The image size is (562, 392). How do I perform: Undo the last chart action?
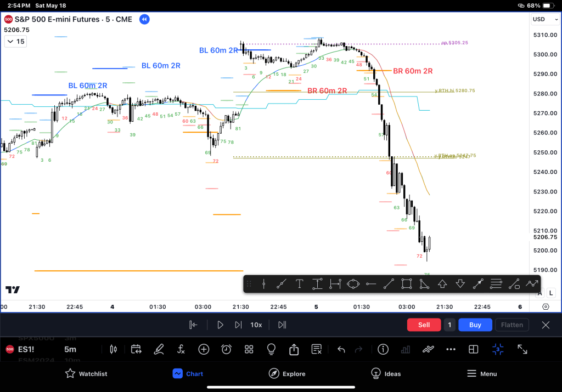[341, 349]
